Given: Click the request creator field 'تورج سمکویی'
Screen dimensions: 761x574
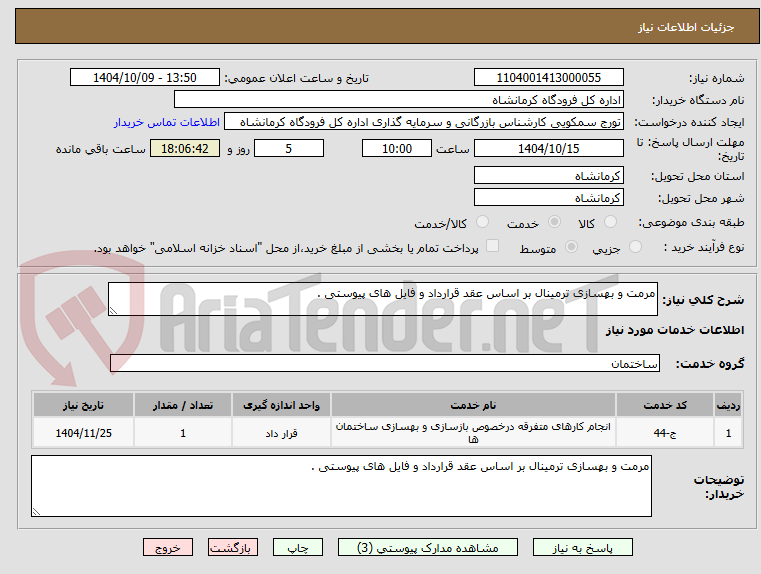Looking at the screenshot, I should 424,122.
